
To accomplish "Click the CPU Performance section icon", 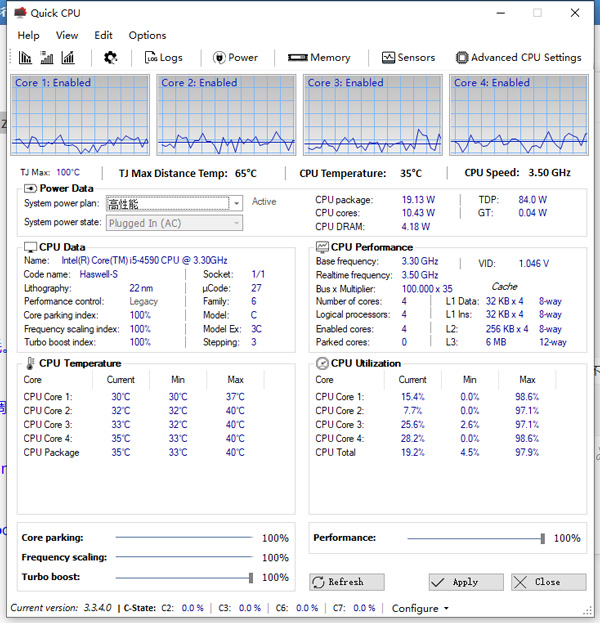I will point(322,247).
